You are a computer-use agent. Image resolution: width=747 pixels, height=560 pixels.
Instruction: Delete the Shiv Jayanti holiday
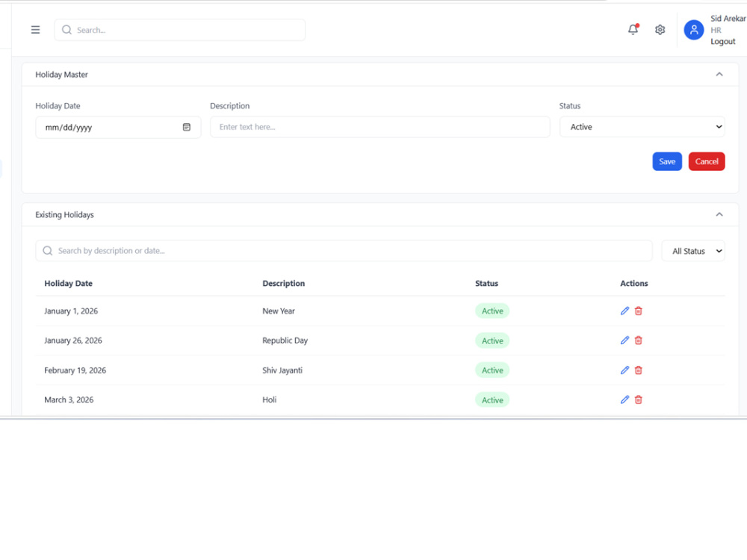tap(639, 370)
